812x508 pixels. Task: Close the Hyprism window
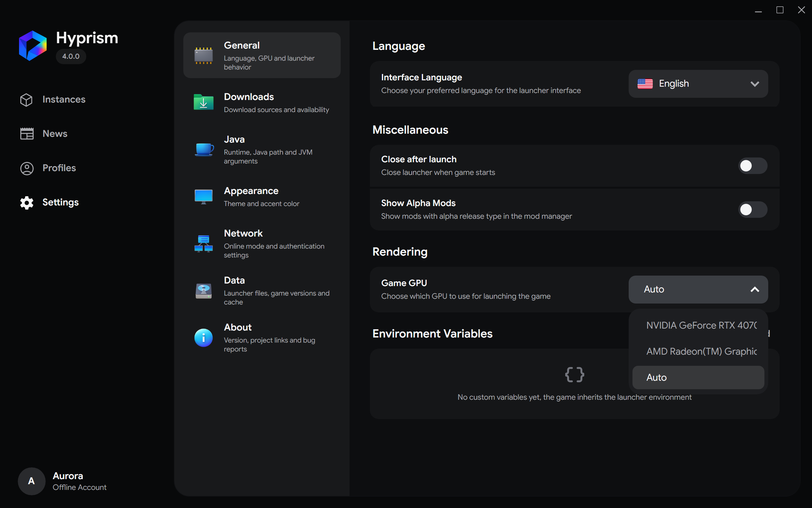coord(801,10)
